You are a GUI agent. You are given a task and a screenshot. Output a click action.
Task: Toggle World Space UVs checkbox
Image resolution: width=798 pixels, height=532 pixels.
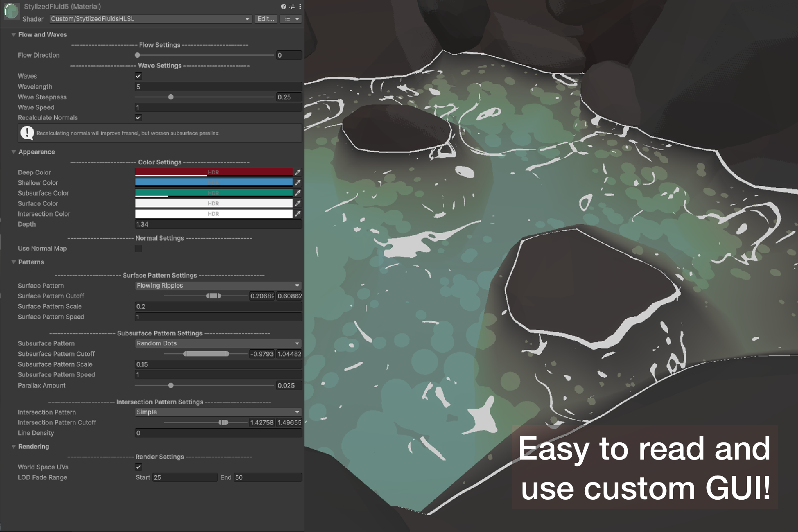138,467
